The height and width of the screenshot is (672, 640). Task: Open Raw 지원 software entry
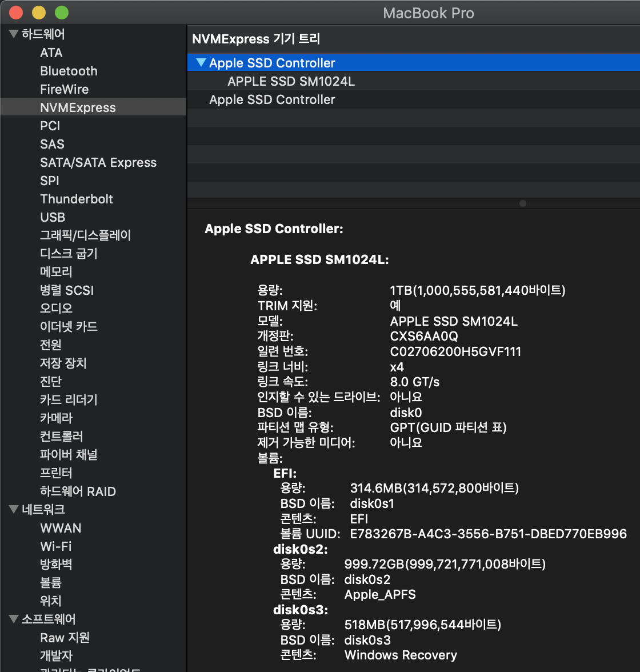click(x=65, y=638)
